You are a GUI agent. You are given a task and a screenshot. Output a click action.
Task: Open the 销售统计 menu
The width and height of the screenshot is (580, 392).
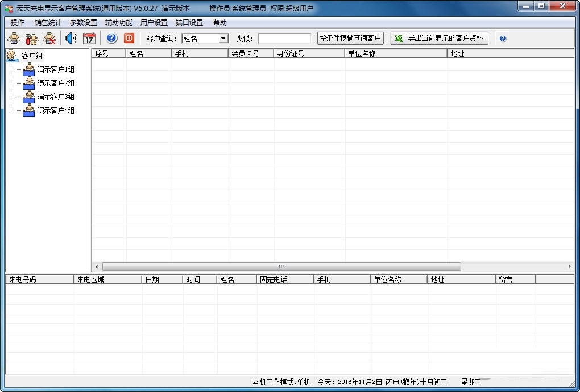click(48, 23)
